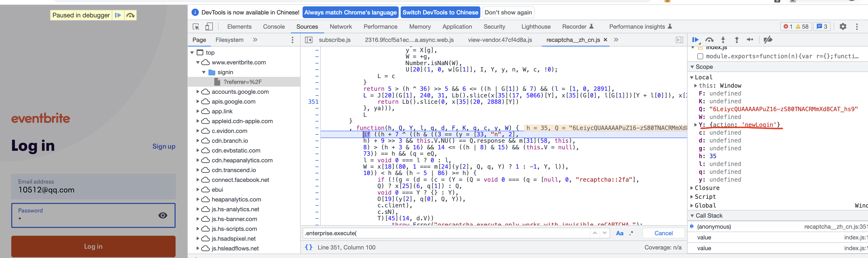The width and height of the screenshot is (868, 258).
Task: Collapse the Call Stack section
Action: (692, 216)
